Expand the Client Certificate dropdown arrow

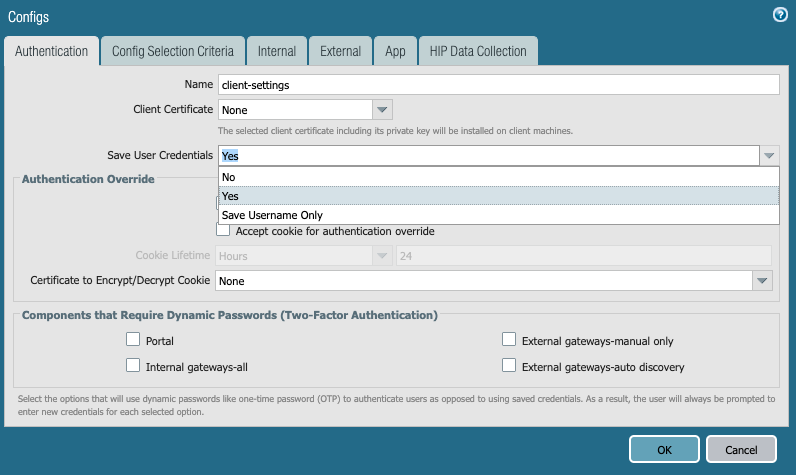click(383, 109)
